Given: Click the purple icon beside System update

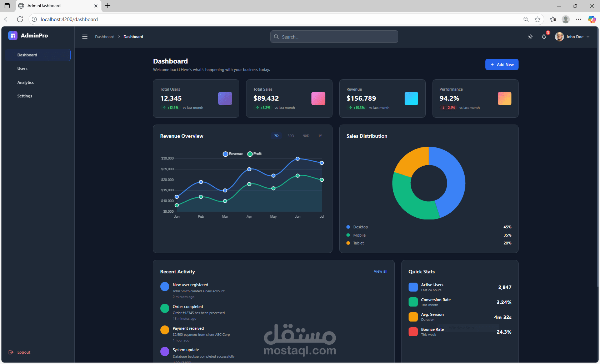Looking at the screenshot, I should (165, 352).
